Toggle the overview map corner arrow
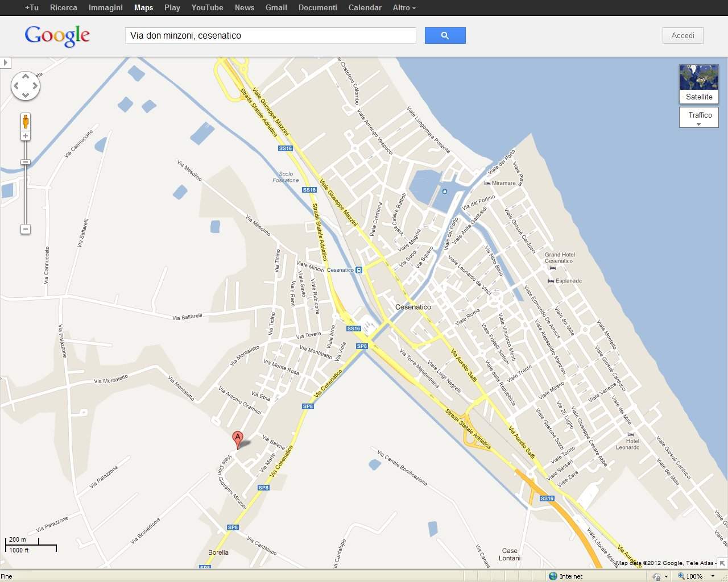This screenshot has width=728, height=582. (722, 563)
